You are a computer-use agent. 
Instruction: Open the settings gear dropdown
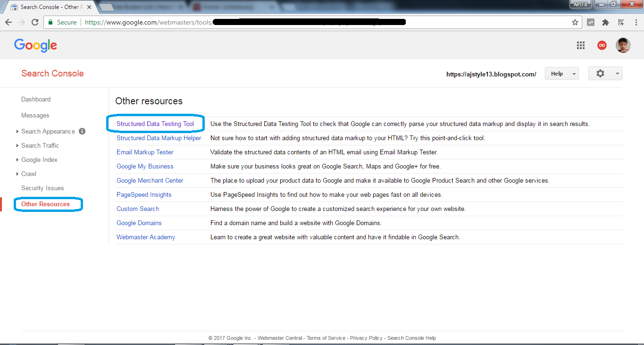click(605, 74)
